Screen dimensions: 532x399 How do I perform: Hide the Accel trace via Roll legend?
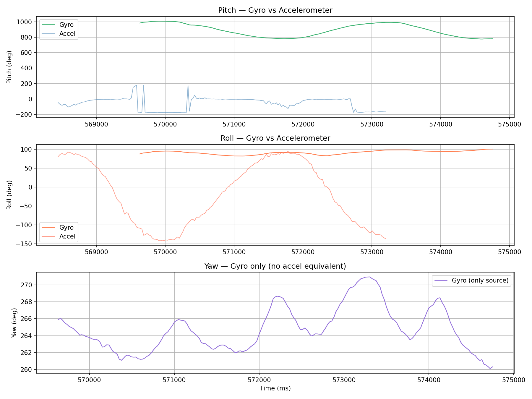(x=67, y=236)
